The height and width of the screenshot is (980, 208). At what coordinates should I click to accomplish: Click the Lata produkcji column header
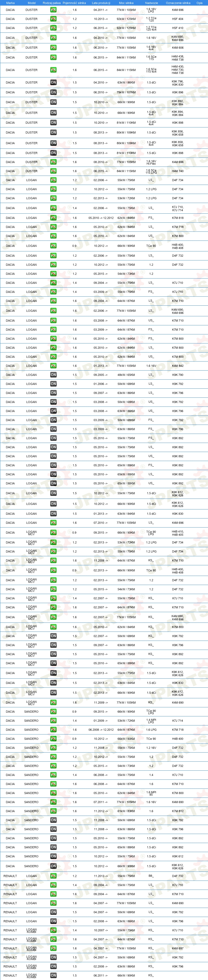click(x=101, y=3)
